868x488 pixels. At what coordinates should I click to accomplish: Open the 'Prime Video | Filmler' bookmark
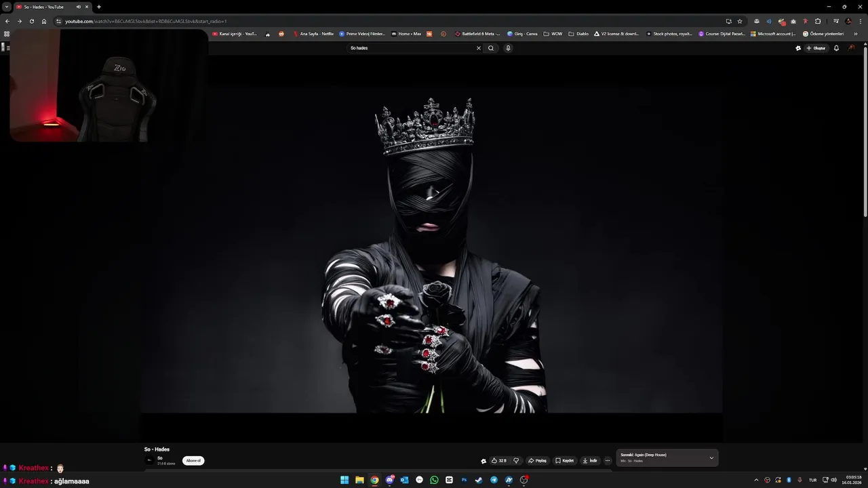[x=362, y=34]
